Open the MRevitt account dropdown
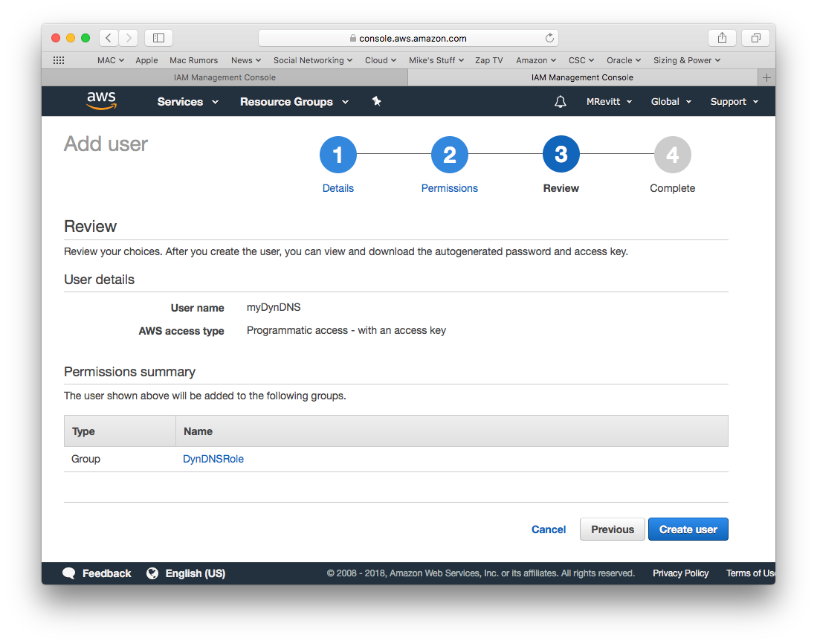The height and width of the screenshot is (644, 817). [x=609, y=102]
